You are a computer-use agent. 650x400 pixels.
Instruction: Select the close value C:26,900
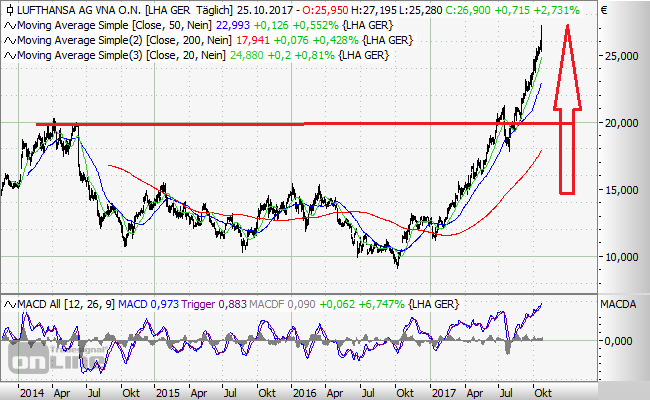468,10
